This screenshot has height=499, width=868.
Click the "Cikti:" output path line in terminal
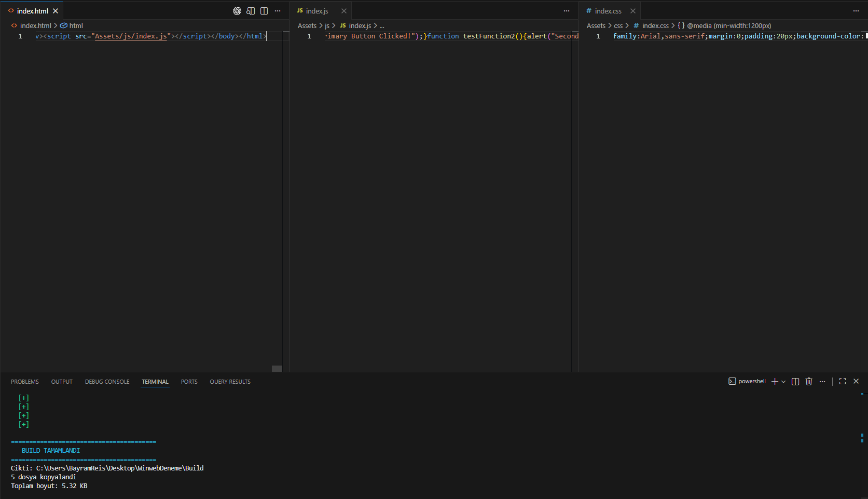[107, 468]
